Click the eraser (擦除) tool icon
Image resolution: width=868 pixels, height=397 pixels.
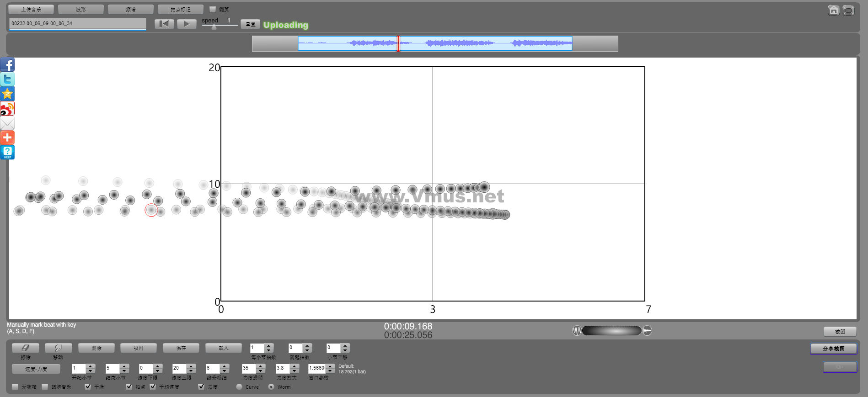tap(26, 348)
